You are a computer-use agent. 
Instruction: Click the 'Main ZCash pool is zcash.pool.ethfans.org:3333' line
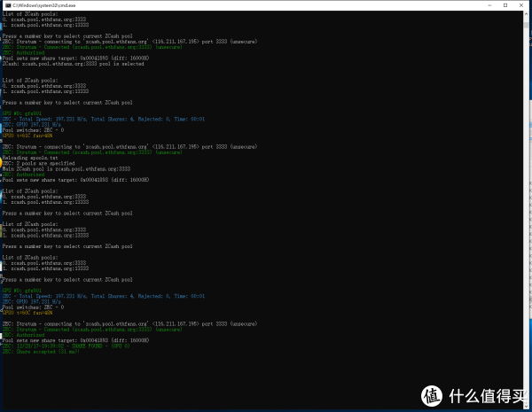coord(66,169)
